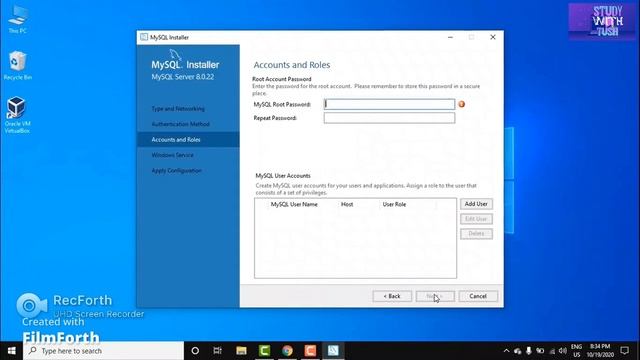Viewport: 640px width, 360px height.
Task: Click the password warning icon
Action: [462, 104]
